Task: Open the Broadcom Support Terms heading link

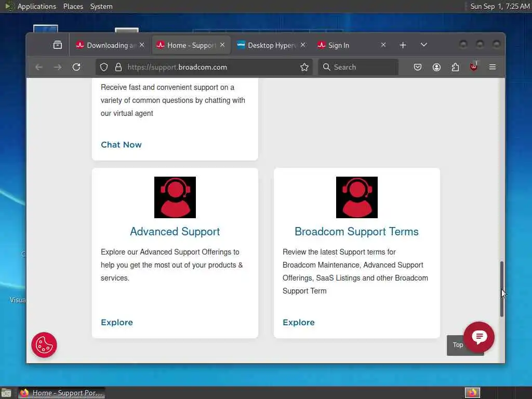Action: (x=356, y=231)
